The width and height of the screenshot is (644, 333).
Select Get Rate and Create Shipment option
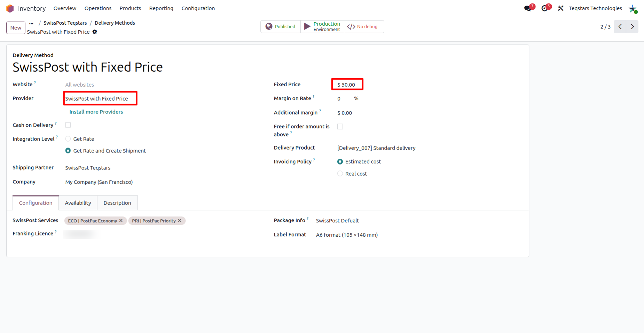[x=68, y=151]
